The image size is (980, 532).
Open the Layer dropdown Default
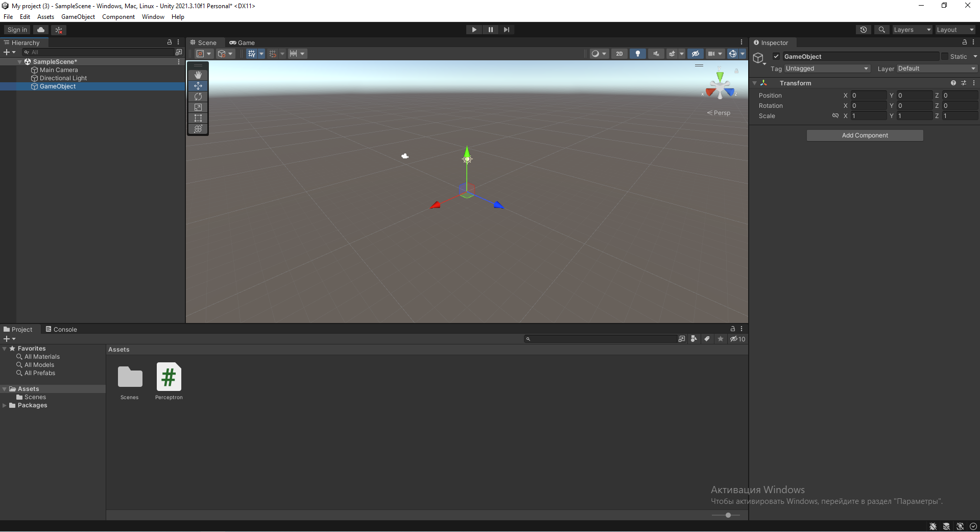tap(937, 68)
